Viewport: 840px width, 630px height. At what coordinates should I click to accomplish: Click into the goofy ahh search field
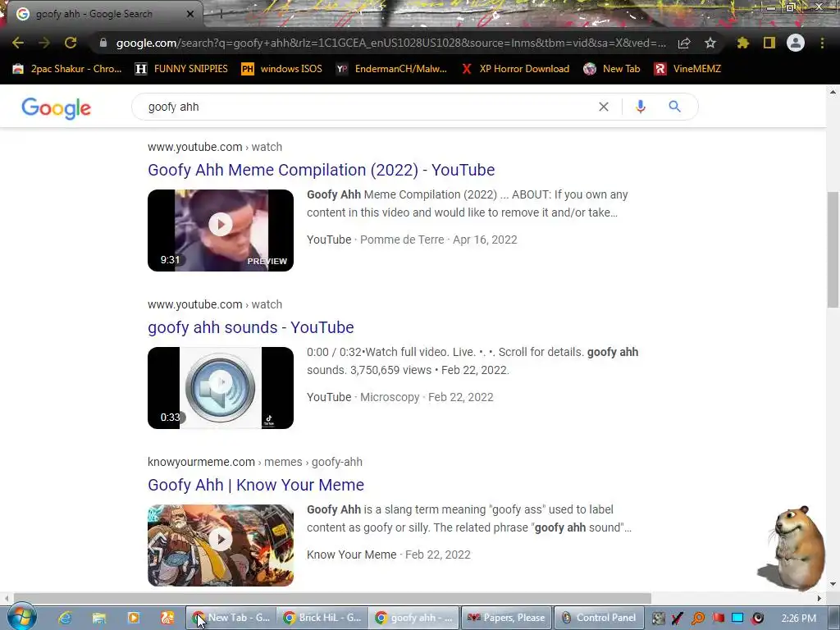(370, 107)
